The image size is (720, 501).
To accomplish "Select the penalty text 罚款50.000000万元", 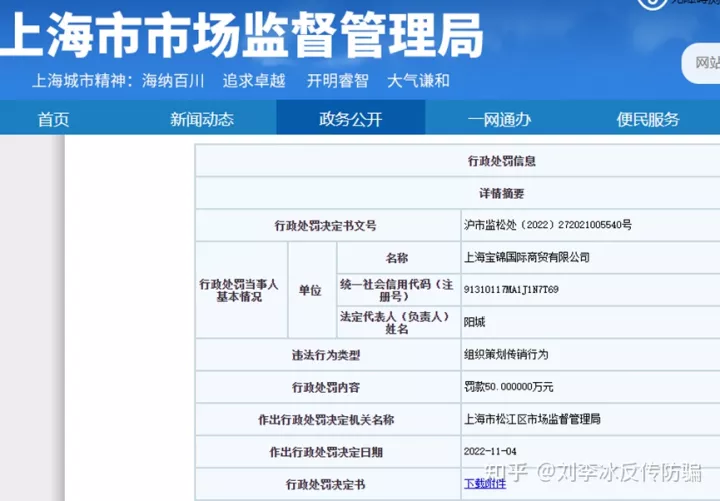I will 508,387.
